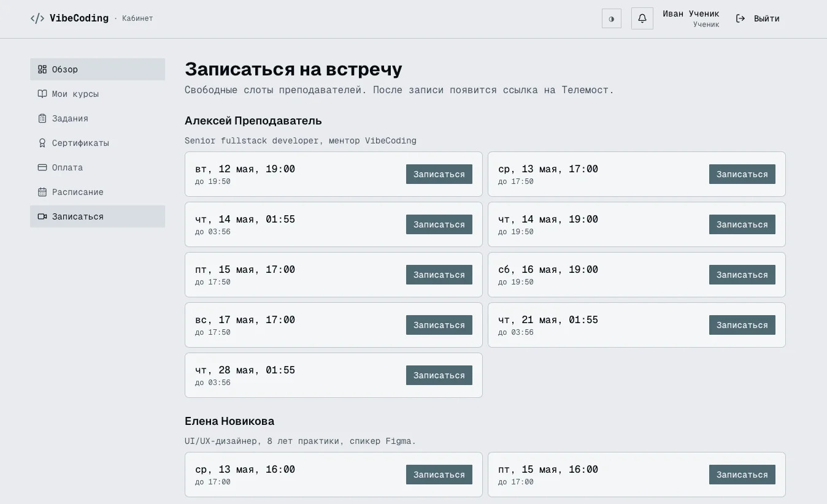Open the notifications bell
Screen dimensions: 827x504
pyautogui.click(x=642, y=18)
